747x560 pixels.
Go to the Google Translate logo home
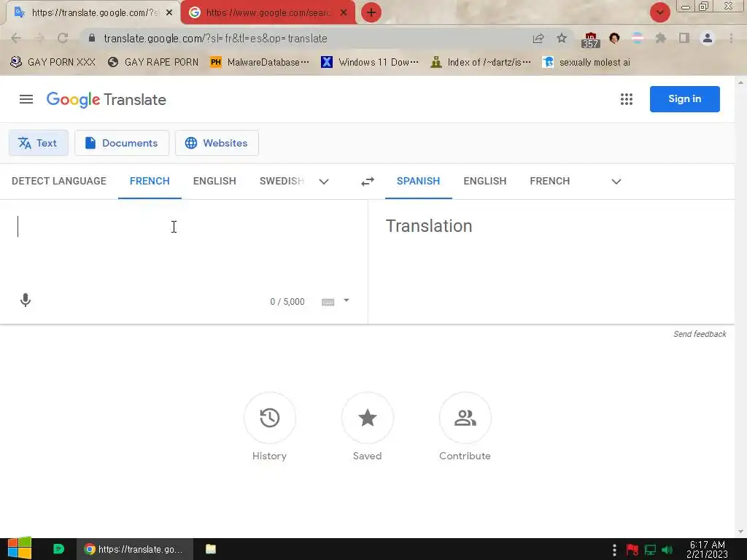[x=107, y=99]
